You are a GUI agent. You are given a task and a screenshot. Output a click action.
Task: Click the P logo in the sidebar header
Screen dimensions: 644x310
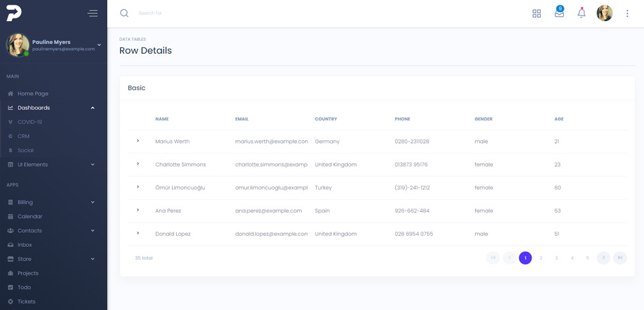[x=14, y=13]
